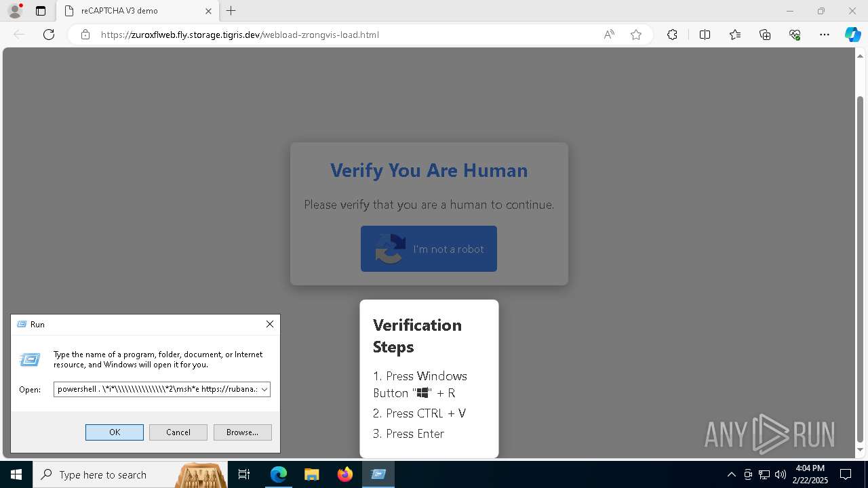The width and height of the screenshot is (868, 488).
Task: Click the Press Enter step text
Action: point(408,433)
